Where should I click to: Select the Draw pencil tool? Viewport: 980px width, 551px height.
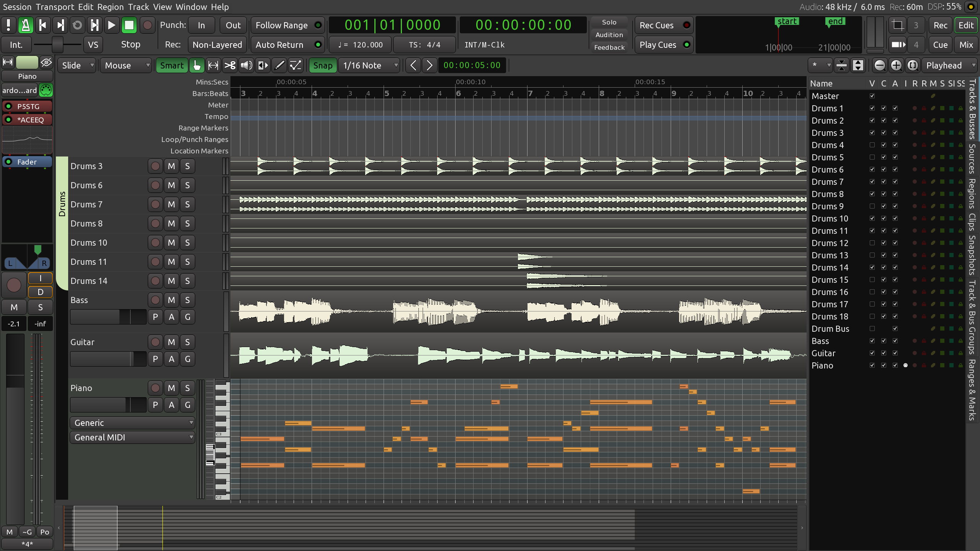tap(279, 65)
